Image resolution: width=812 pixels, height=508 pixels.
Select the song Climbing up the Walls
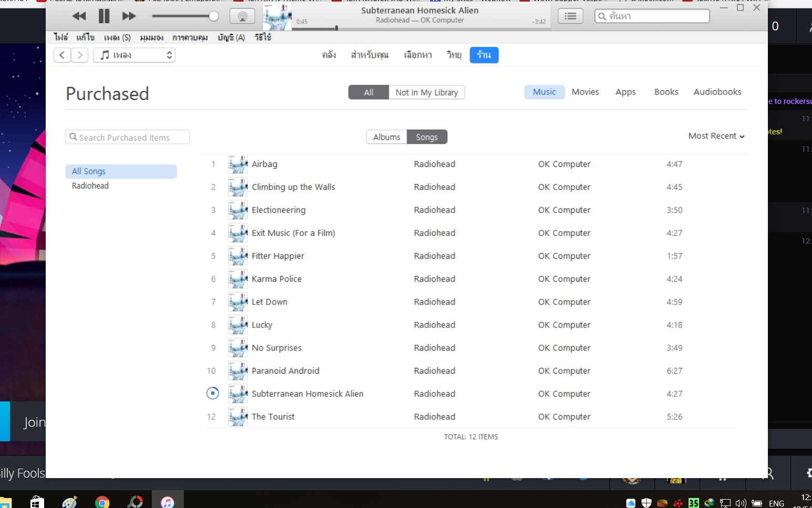point(293,187)
